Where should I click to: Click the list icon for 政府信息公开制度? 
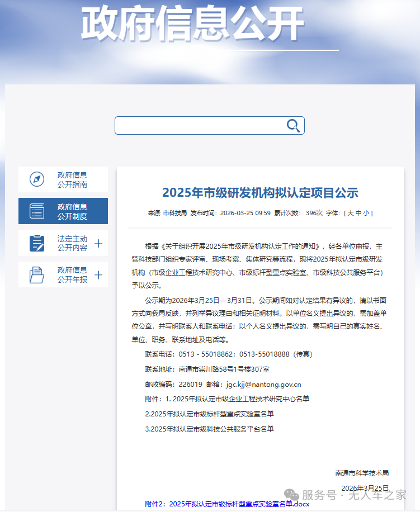(x=37, y=211)
